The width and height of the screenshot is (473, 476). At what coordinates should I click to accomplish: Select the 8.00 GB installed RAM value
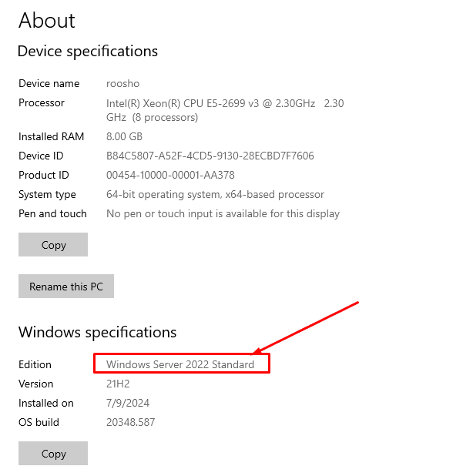click(x=124, y=136)
